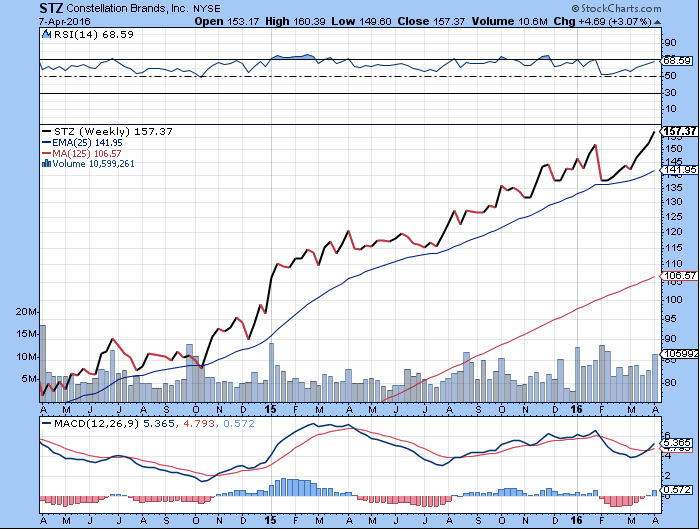
Task: Click the High 160.39 value
Action: (x=295, y=21)
